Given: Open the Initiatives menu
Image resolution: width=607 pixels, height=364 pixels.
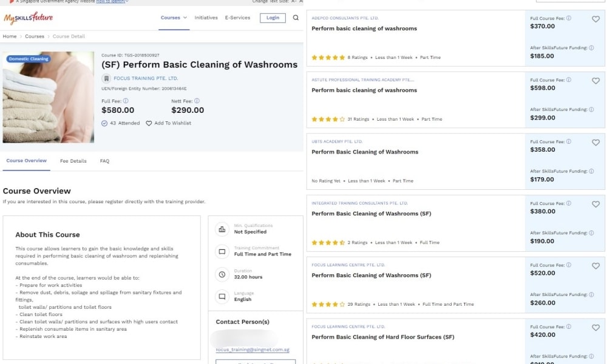Looking at the screenshot, I should (206, 18).
